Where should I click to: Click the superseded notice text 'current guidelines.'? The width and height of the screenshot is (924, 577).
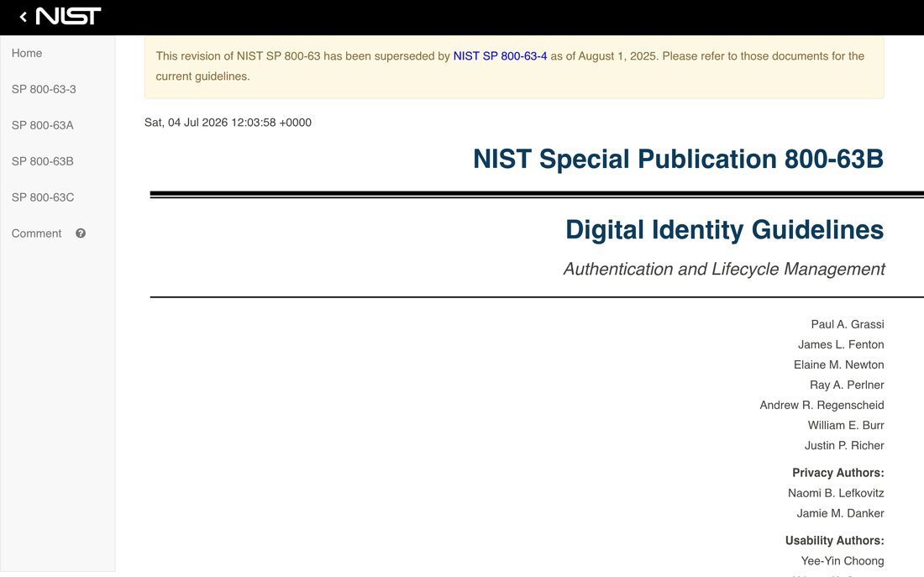[202, 76]
